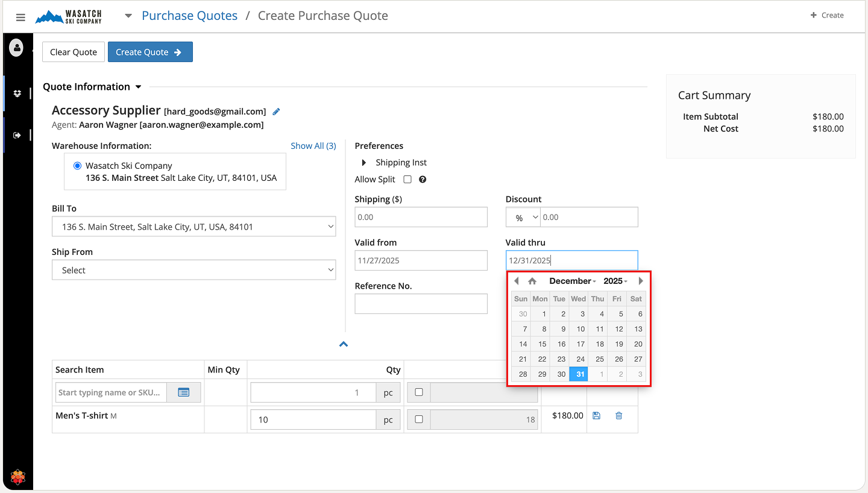Delete the Men's T-shirt line item
The image size is (868, 493).
coord(618,416)
